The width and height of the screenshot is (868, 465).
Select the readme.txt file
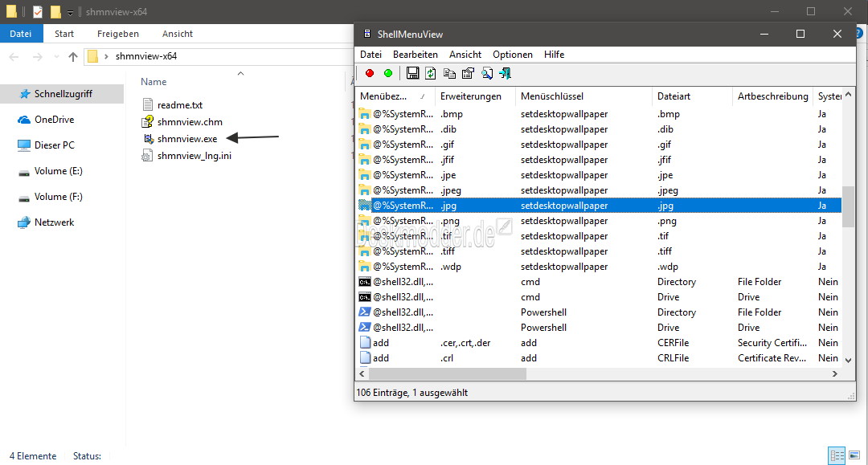click(179, 104)
